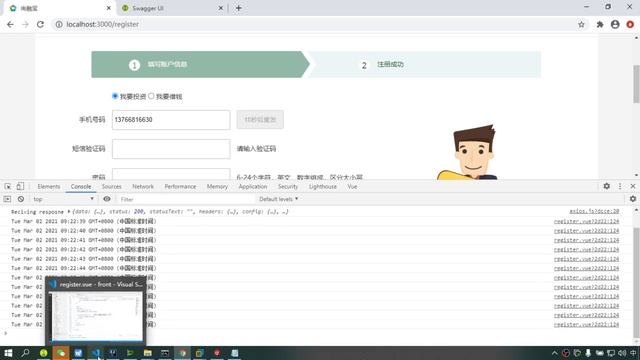Activate the DevTools inspect element picker
This screenshot has height=360, width=640.
(8, 186)
